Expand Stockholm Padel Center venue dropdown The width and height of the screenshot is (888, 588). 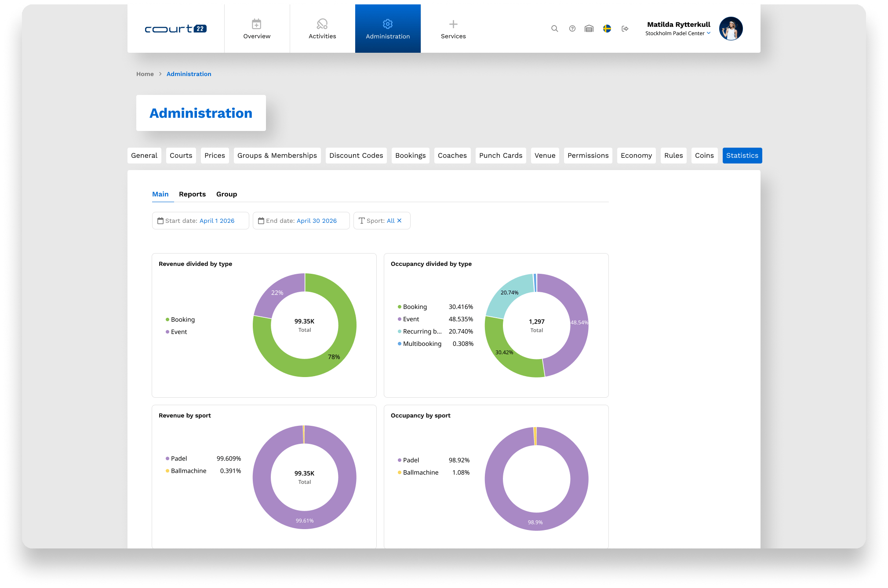click(677, 33)
